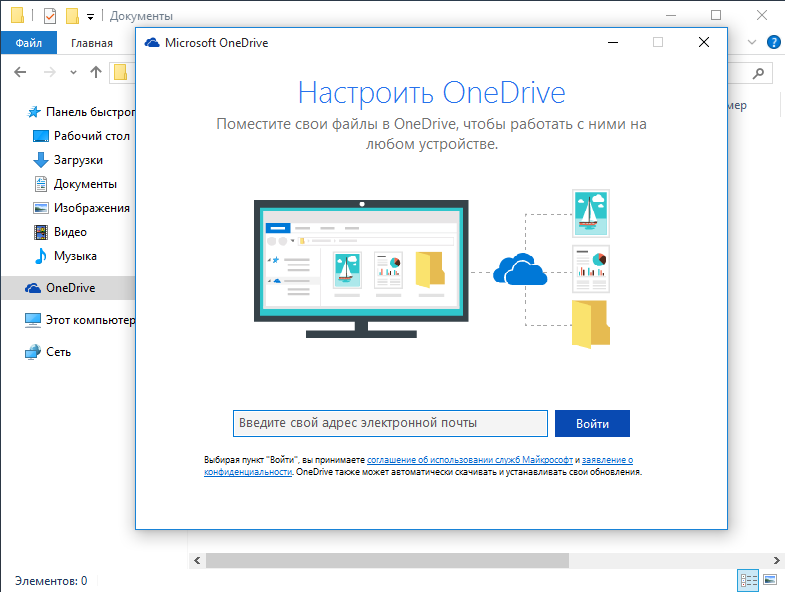Viewport: 785px width, 592px height.
Task: Click the quick access star icon
Action: (34, 112)
